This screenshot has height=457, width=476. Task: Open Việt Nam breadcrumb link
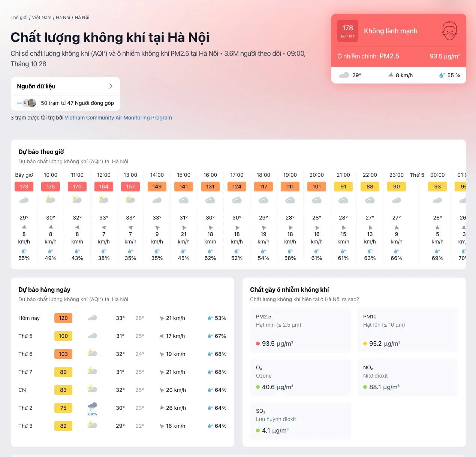[42, 18]
